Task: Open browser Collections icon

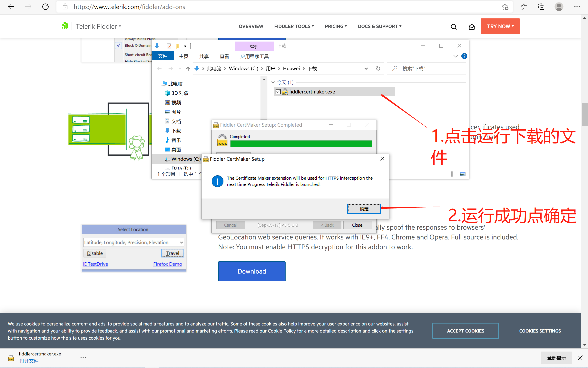Action: pyautogui.click(x=541, y=7)
